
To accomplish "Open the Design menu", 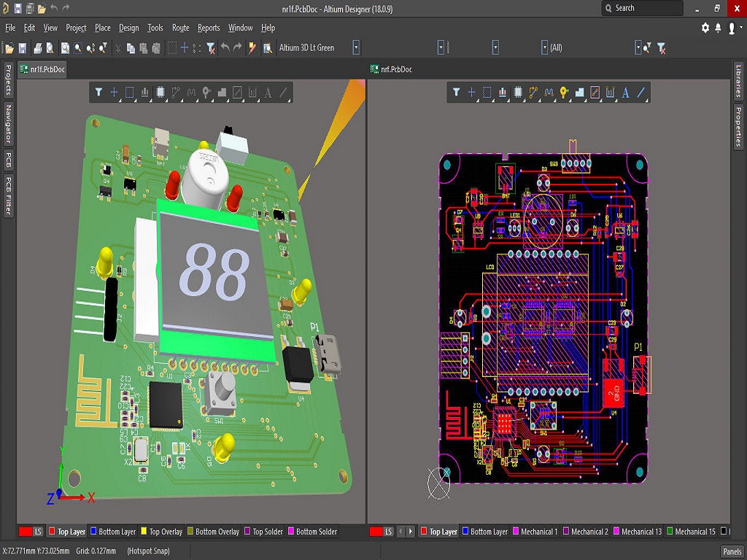I will (x=128, y=28).
